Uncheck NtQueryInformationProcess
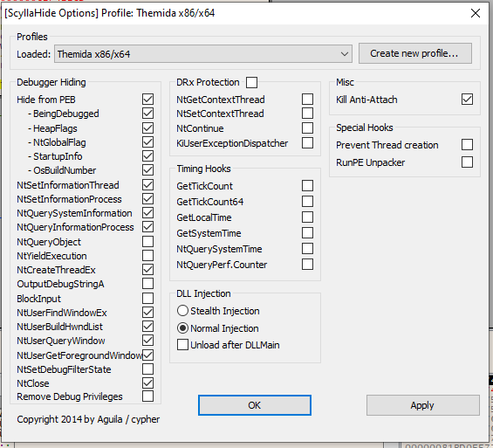This screenshot has width=493, height=448. (x=147, y=227)
